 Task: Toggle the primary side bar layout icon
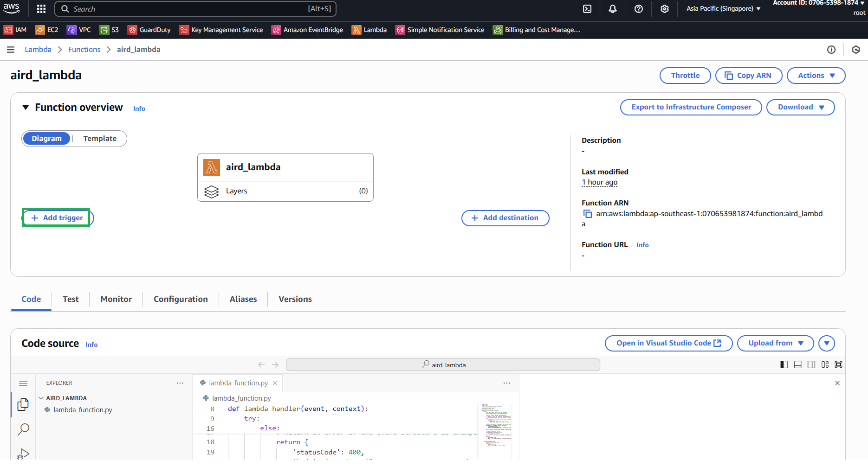[x=784, y=364]
